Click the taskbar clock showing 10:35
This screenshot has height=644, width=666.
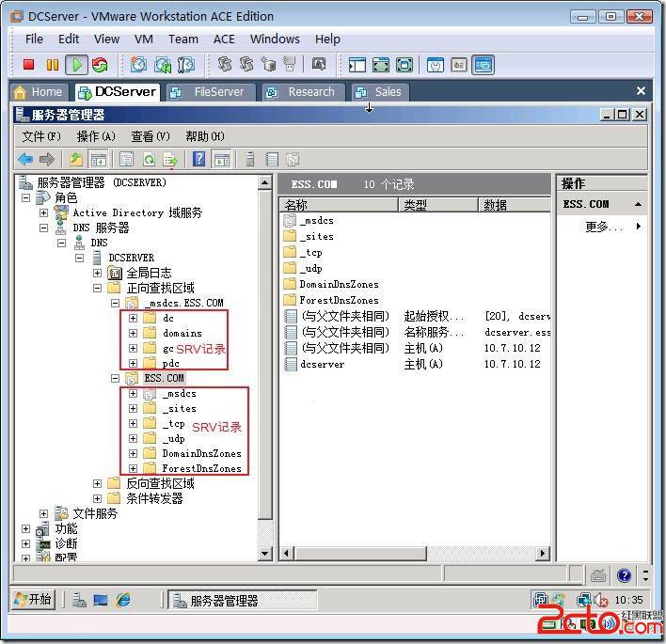click(628, 600)
